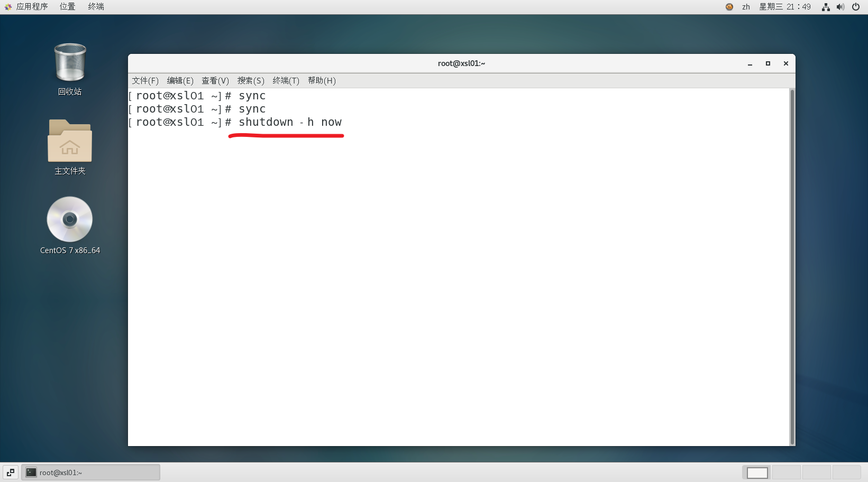Click the orange status icon in top panel
Screen dimensions: 868x482
[x=729, y=7]
